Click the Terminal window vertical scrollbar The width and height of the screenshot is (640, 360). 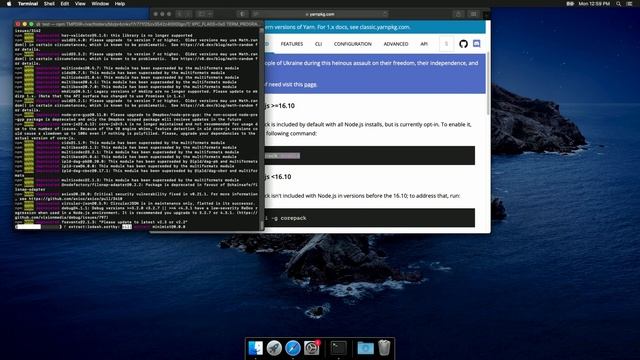[x=262, y=128]
